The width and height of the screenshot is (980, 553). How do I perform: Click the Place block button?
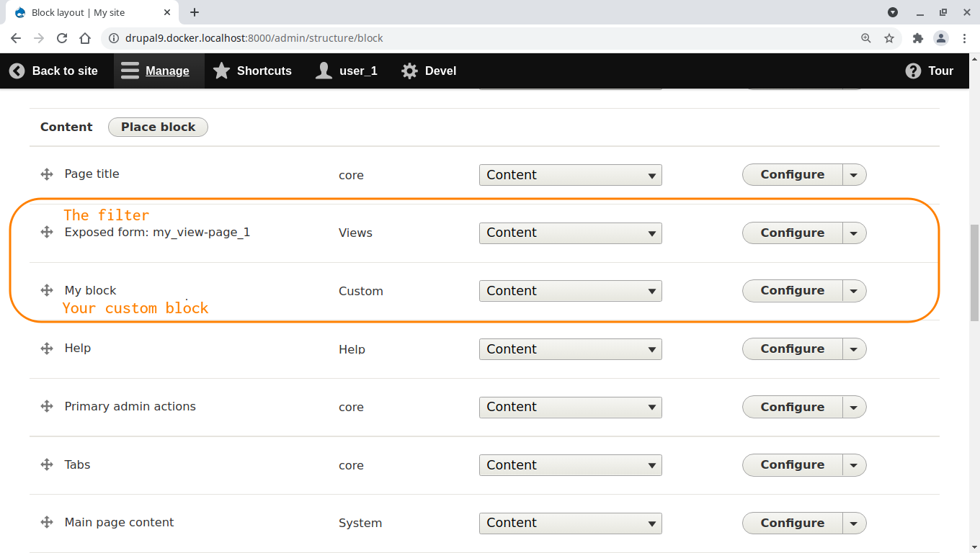[158, 127]
